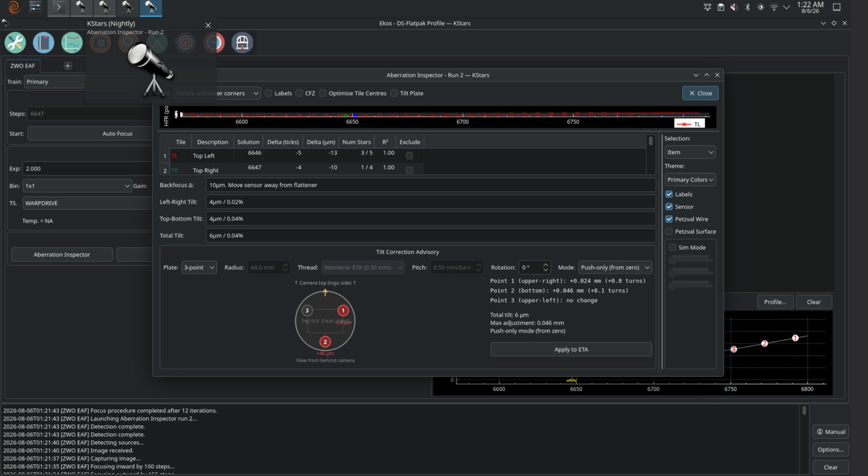
Task: Enable Optimise Tile Centres checkbox
Action: [323, 93]
